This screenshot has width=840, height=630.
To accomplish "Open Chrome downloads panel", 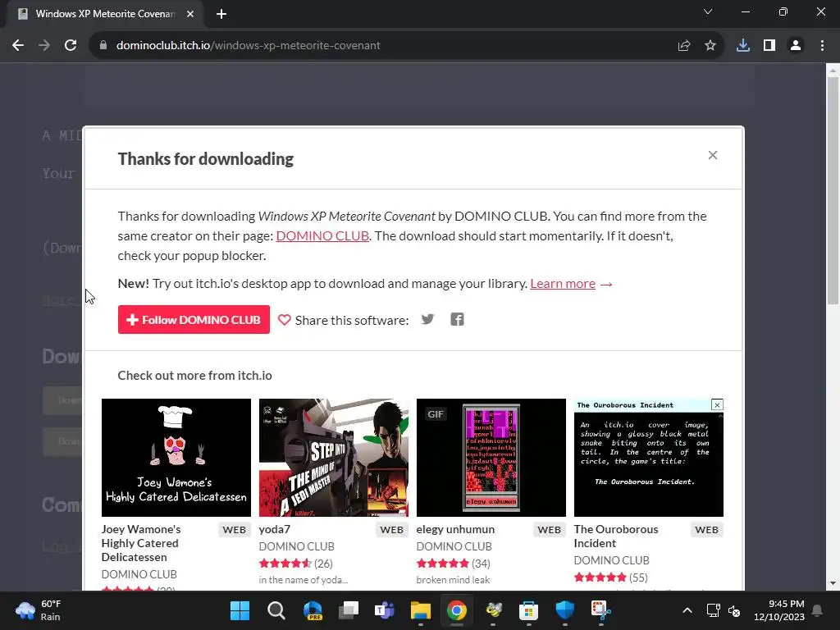I will (743, 46).
